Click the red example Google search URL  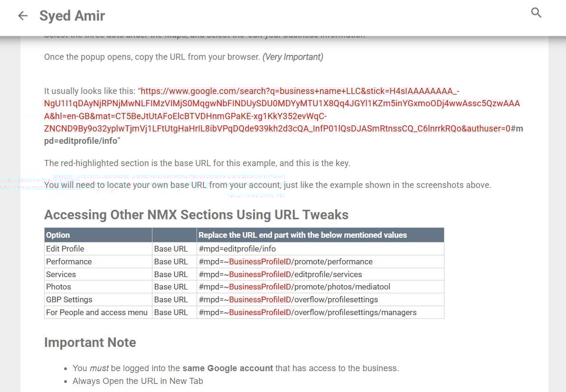click(282, 110)
